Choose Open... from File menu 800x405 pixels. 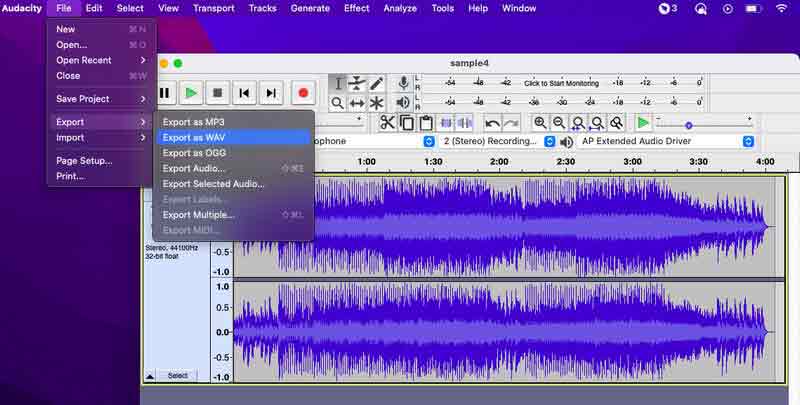click(x=101, y=45)
